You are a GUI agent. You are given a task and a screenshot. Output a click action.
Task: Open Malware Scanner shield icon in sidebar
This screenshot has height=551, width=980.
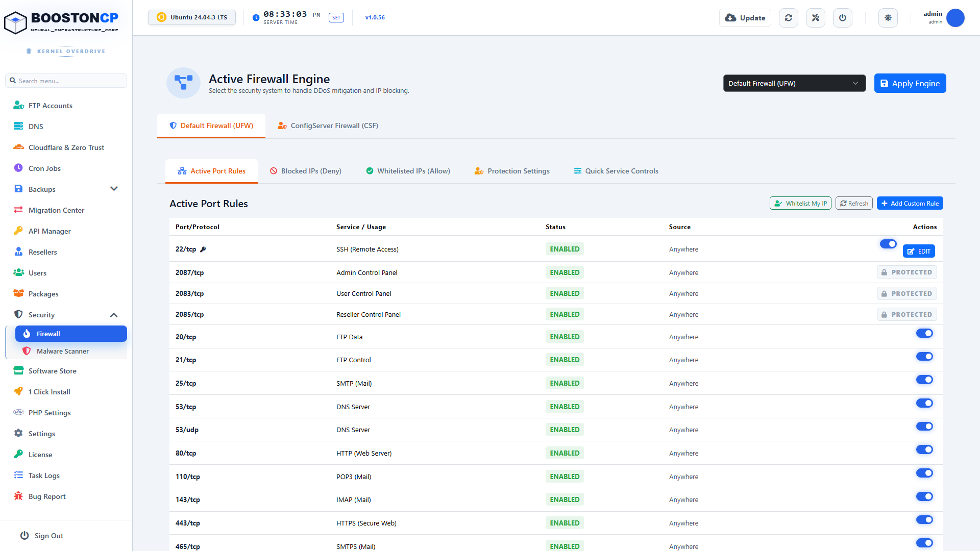pos(27,351)
